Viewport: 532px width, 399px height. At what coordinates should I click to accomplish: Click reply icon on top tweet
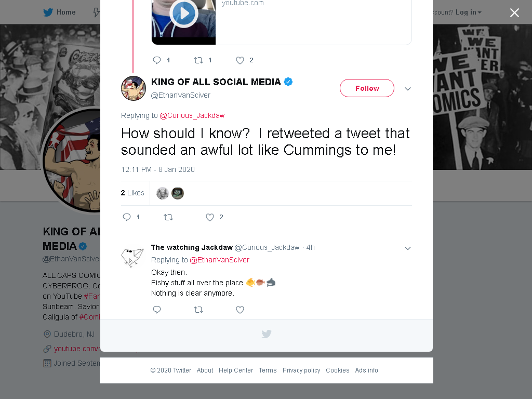pos(157,60)
